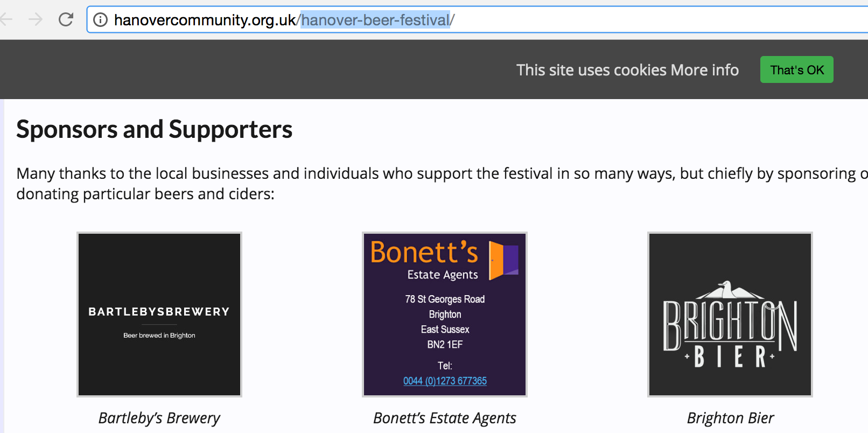Click the browser back arrow
The image size is (868, 433).
pyautogui.click(x=6, y=20)
